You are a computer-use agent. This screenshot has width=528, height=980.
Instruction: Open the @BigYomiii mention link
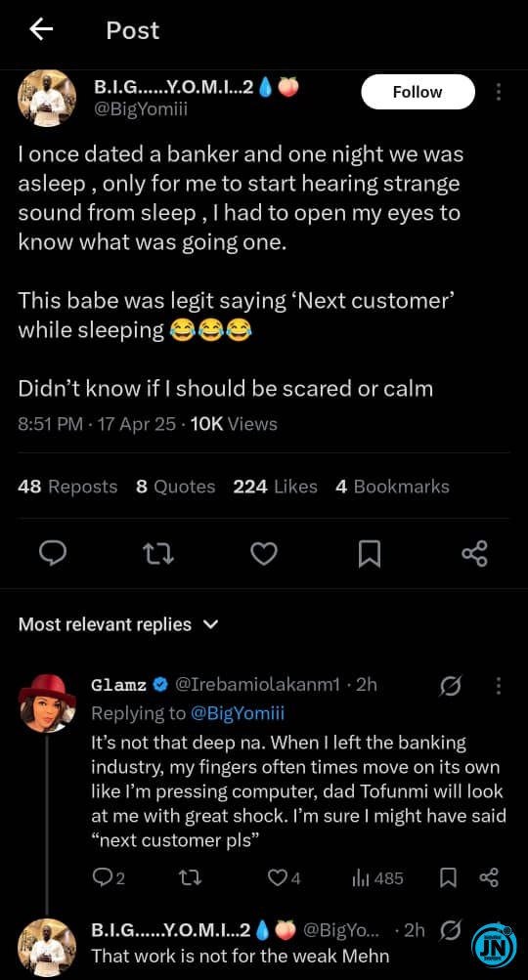237,713
